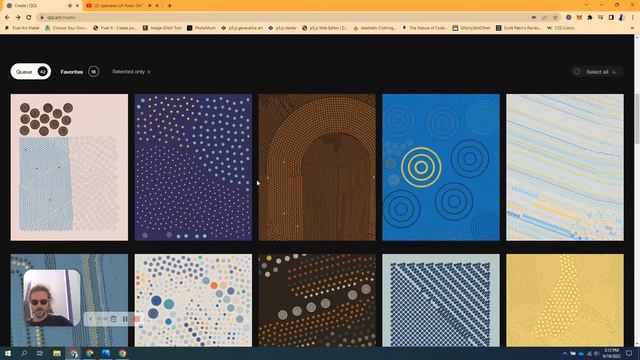Image resolution: width=640 pixels, height=360 pixels.
Task: Stop recording with the red button
Action: pos(136,319)
